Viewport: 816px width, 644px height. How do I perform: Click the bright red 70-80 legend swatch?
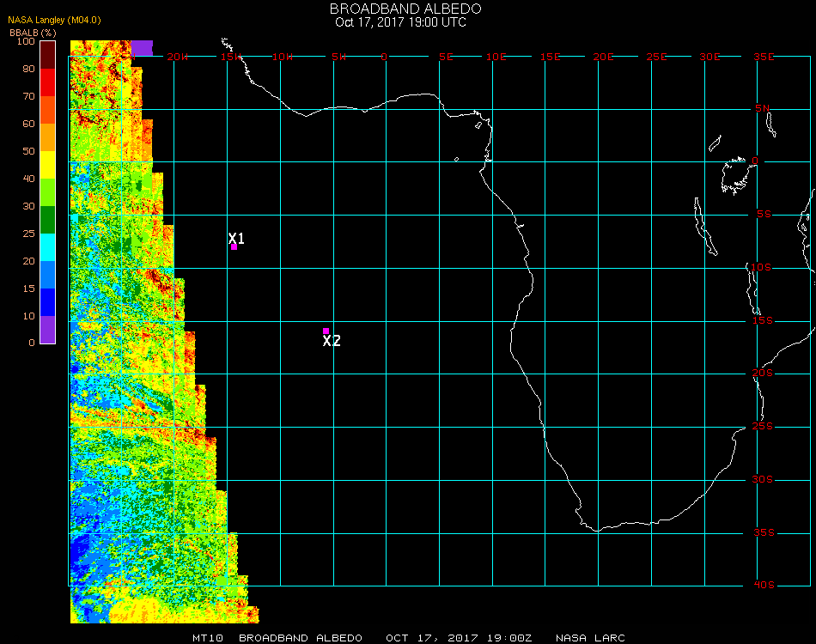48,82
